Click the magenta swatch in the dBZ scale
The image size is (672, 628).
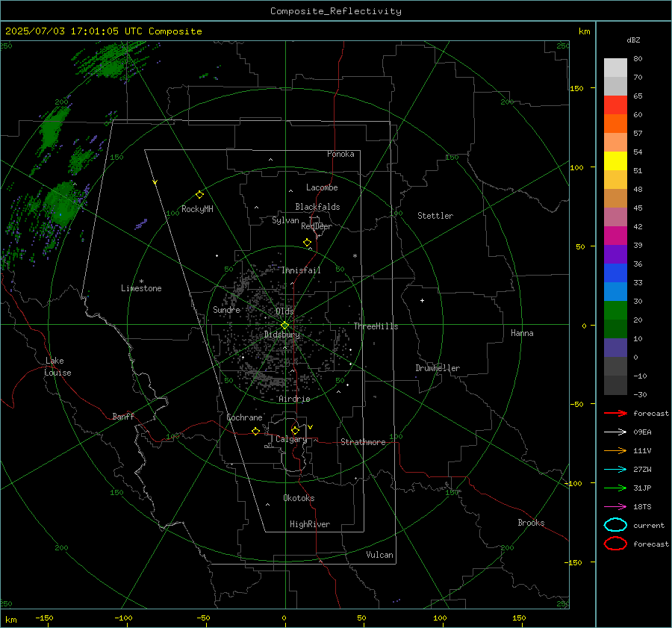point(615,236)
